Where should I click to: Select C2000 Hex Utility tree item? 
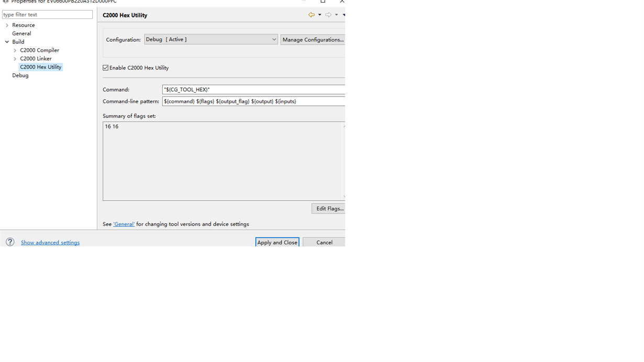pyautogui.click(x=41, y=67)
